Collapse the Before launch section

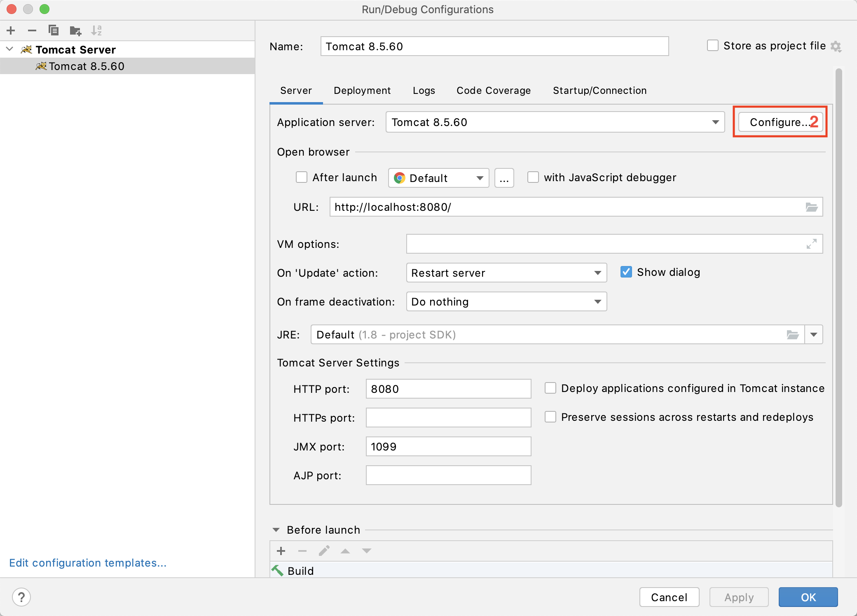coord(276,530)
